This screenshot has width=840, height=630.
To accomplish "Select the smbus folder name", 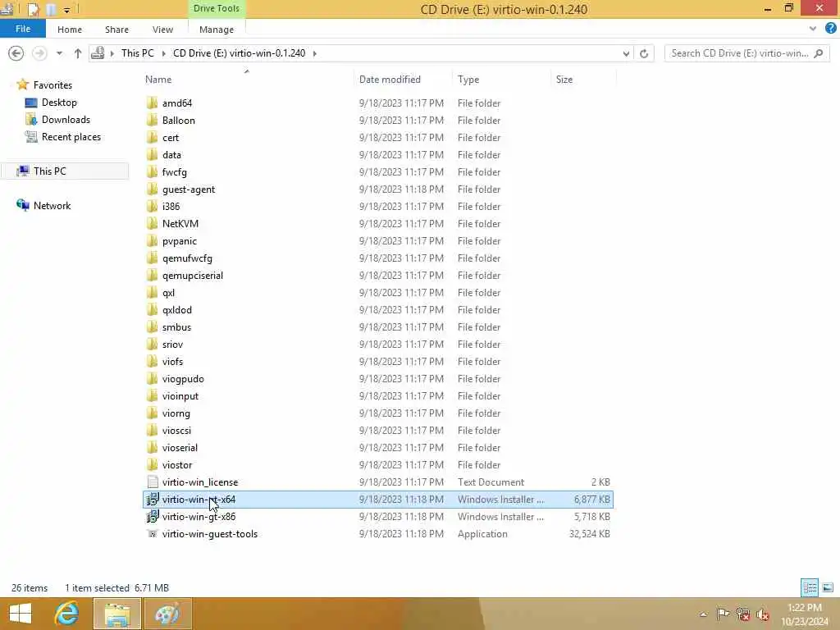I will (x=177, y=326).
